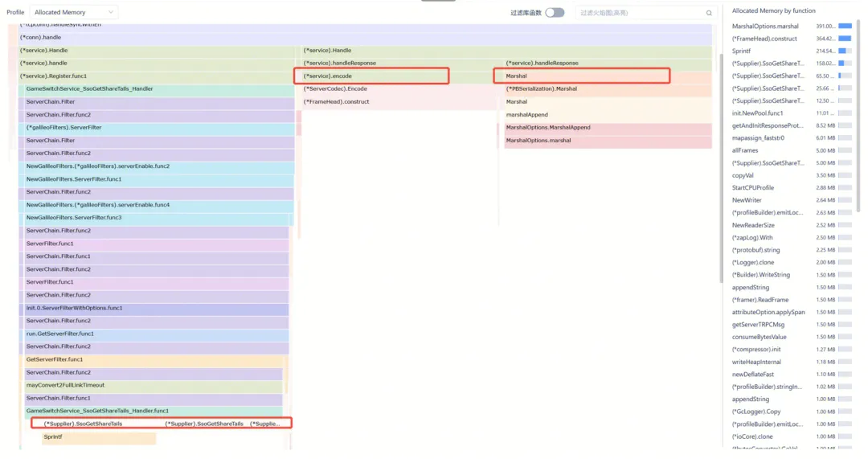The width and height of the screenshot is (868, 459).
Task: Select the red-outlined Marshal flame frame
Action: [581, 76]
